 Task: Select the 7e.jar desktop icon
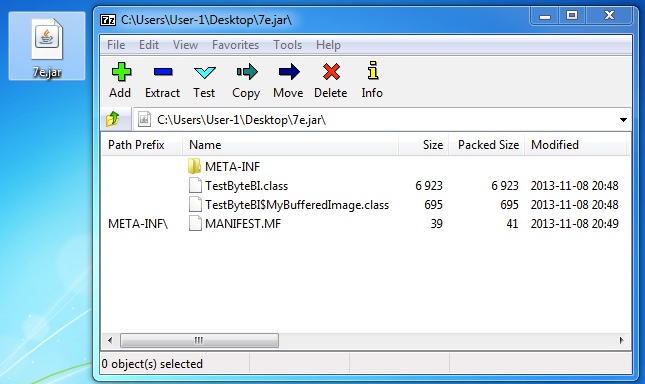coord(47,46)
